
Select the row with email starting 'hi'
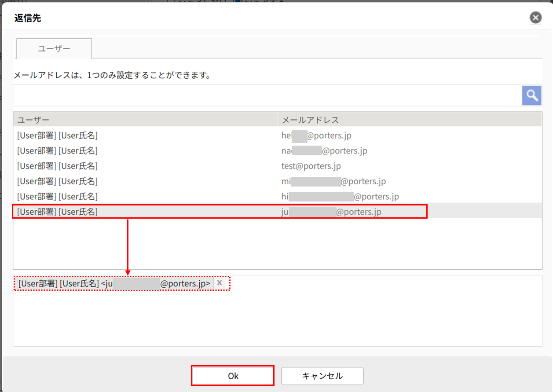(340, 196)
